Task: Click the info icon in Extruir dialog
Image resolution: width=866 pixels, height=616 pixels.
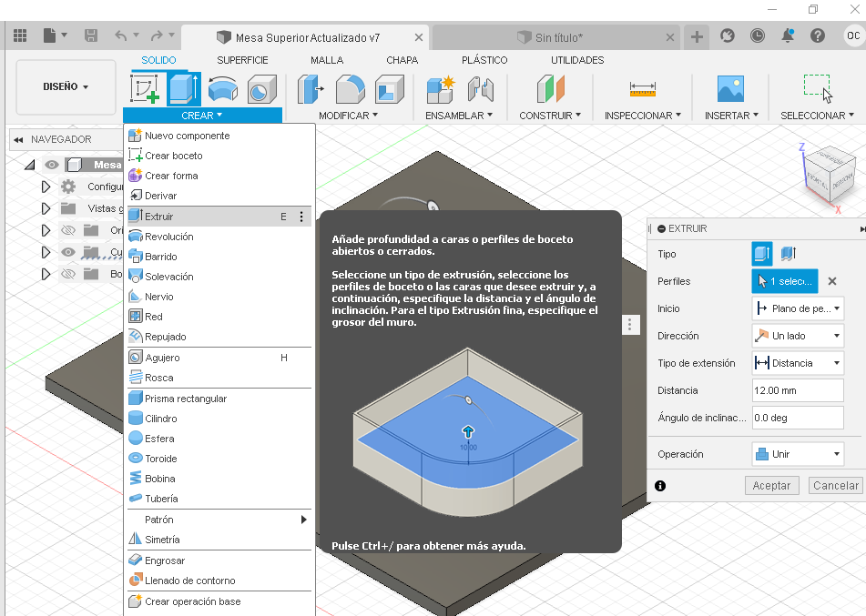Action: pos(660,486)
